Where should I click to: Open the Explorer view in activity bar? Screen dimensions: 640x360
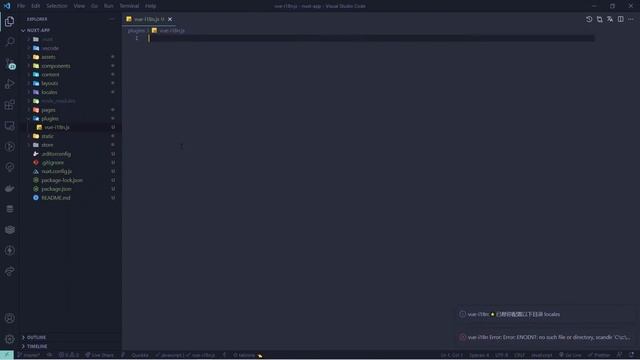point(9,21)
